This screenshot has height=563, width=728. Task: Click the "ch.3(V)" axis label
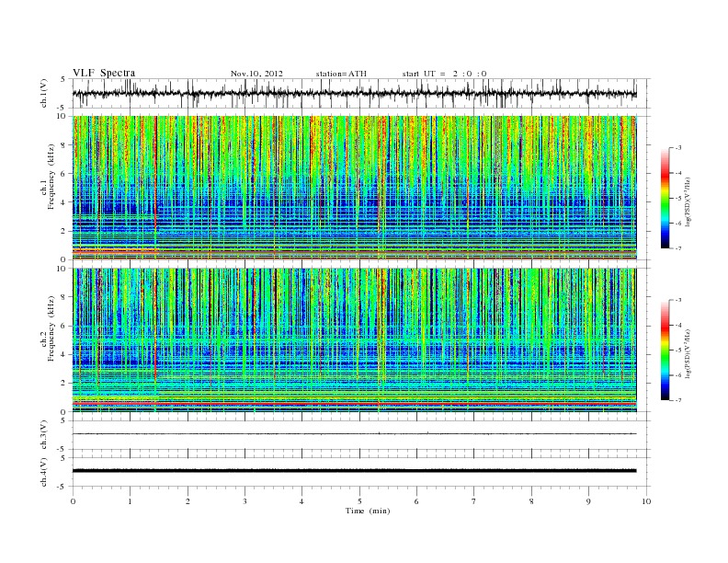click(x=44, y=435)
